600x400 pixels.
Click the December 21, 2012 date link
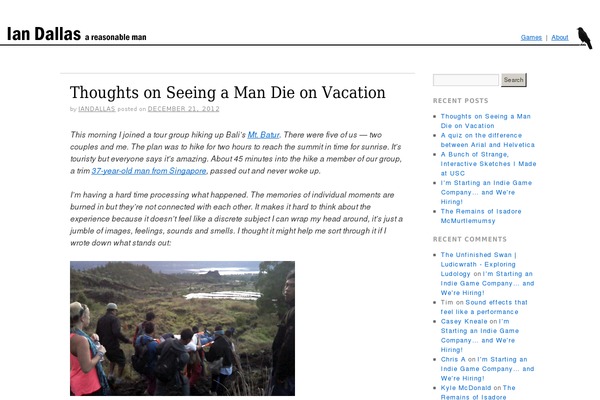[x=184, y=109]
